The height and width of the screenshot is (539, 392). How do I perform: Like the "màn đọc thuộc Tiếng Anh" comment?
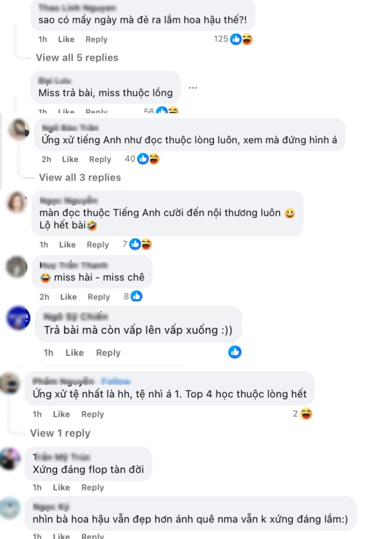coord(67,245)
